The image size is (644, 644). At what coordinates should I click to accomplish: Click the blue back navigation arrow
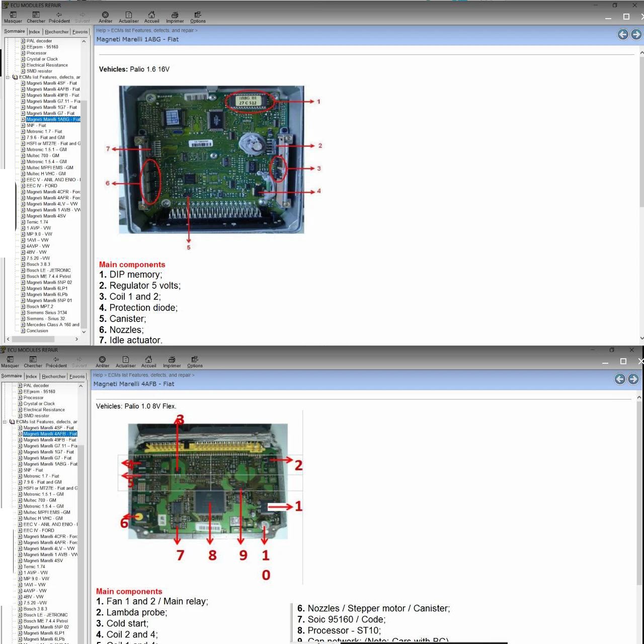pyautogui.click(x=622, y=34)
